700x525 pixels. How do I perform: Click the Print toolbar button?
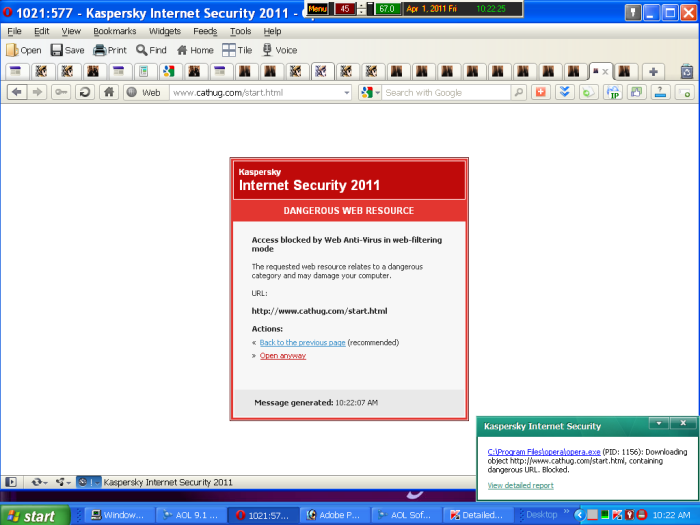coord(110,50)
